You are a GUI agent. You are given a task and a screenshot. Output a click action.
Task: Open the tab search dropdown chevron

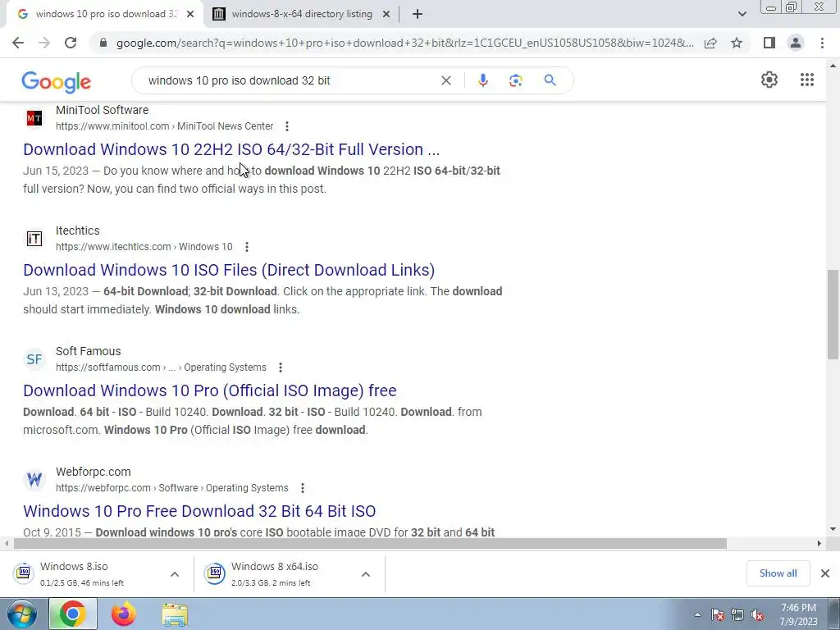coord(742,14)
